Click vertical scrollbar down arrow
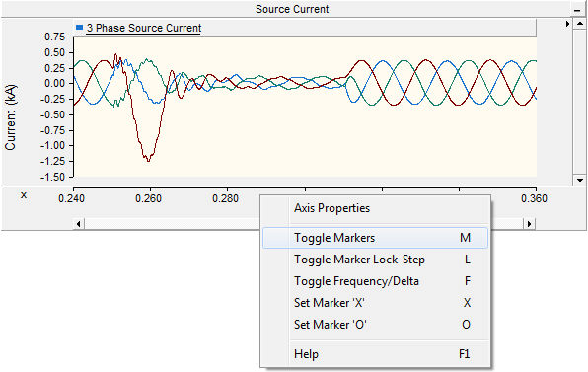The image size is (588, 372). [x=580, y=180]
